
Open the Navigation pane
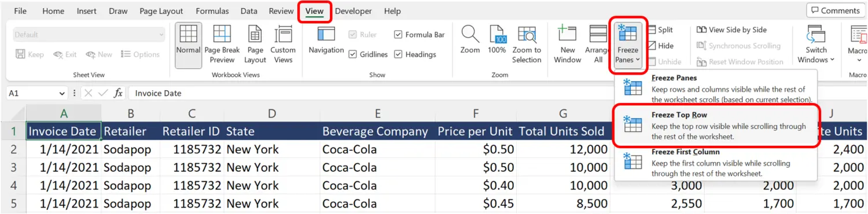(x=326, y=40)
